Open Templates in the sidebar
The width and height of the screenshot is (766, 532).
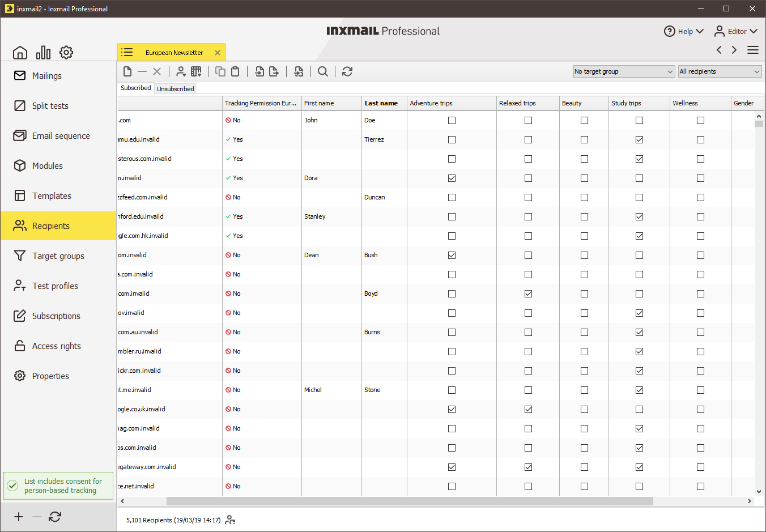point(58,195)
